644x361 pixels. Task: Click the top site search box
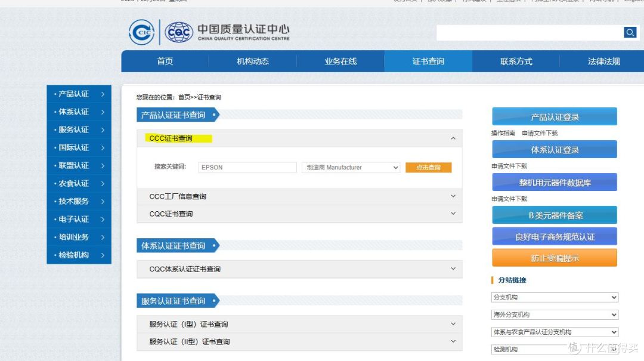530,32
